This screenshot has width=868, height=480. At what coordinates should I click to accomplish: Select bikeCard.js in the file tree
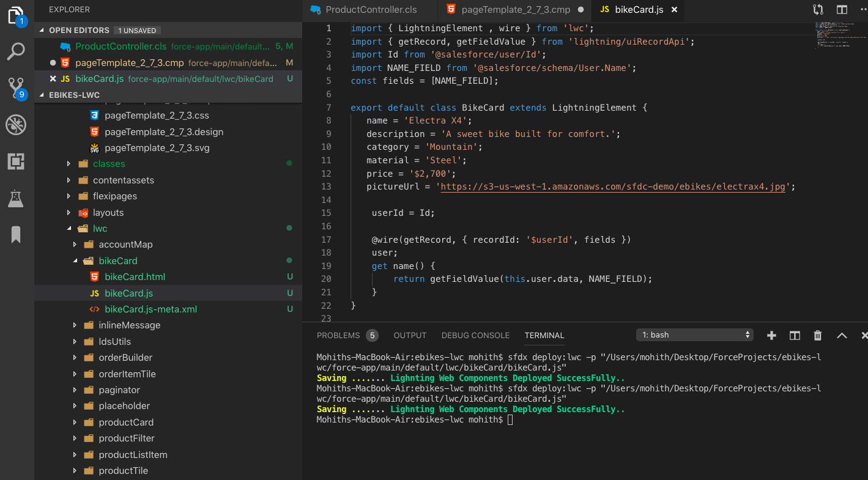[x=128, y=294]
